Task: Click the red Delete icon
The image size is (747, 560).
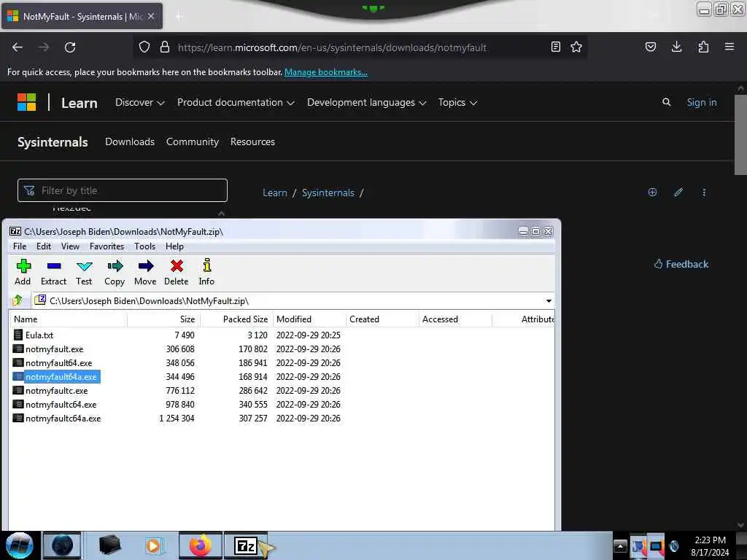Action: pyautogui.click(x=177, y=272)
